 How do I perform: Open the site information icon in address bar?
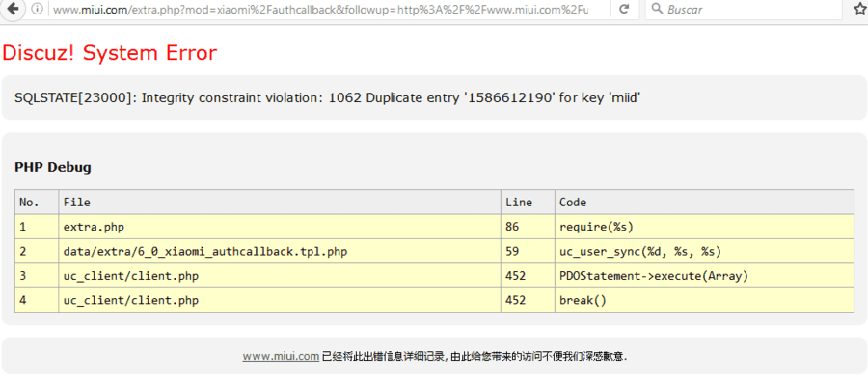coord(37,9)
